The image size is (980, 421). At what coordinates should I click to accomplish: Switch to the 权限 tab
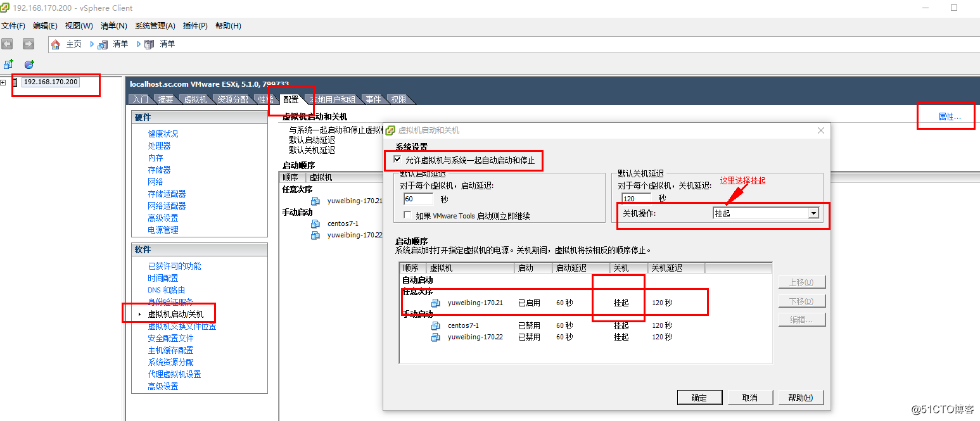pos(398,99)
